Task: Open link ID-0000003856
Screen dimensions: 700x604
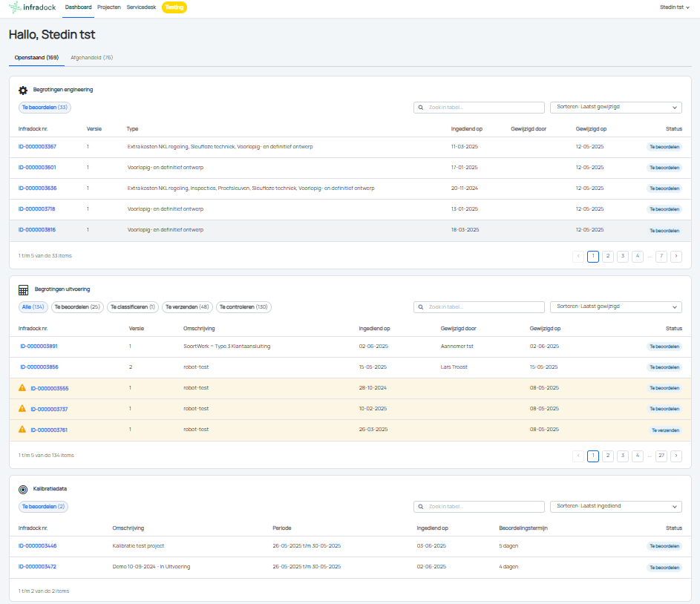Action: pos(39,367)
